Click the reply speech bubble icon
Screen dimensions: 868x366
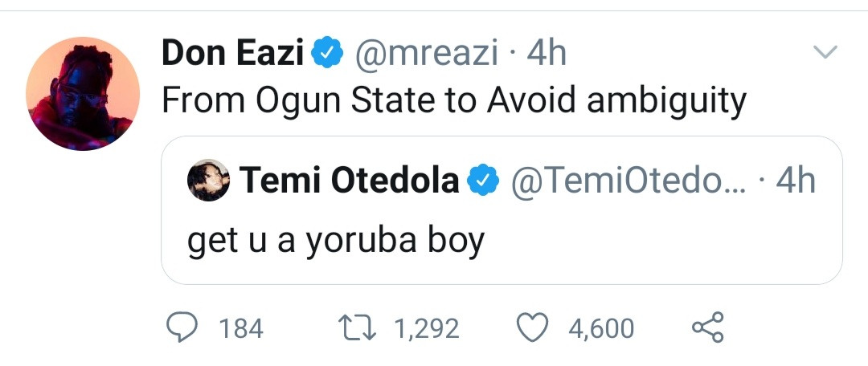(x=185, y=327)
